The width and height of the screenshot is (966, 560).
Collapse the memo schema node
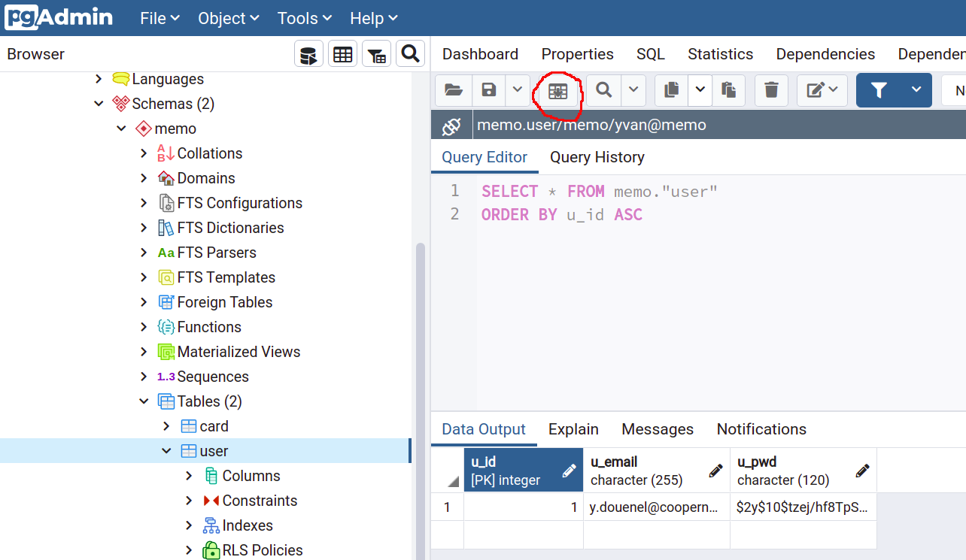(x=121, y=129)
